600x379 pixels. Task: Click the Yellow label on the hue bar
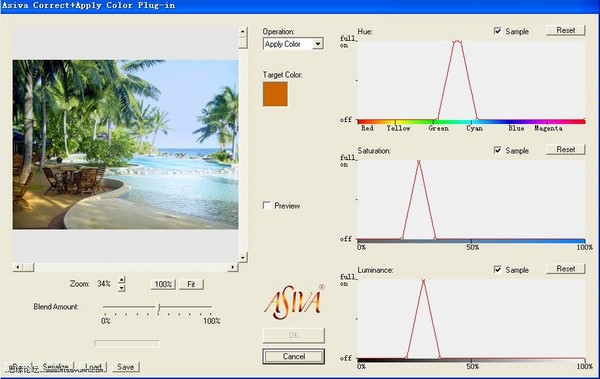398,128
